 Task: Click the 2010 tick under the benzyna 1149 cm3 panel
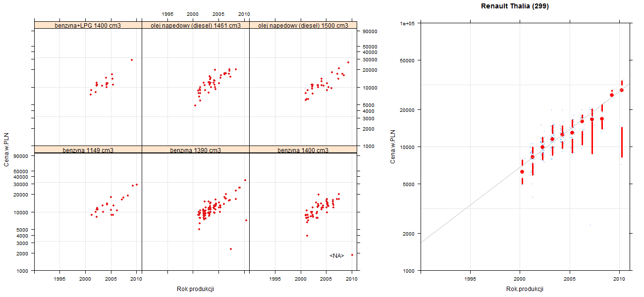tap(136, 279)
